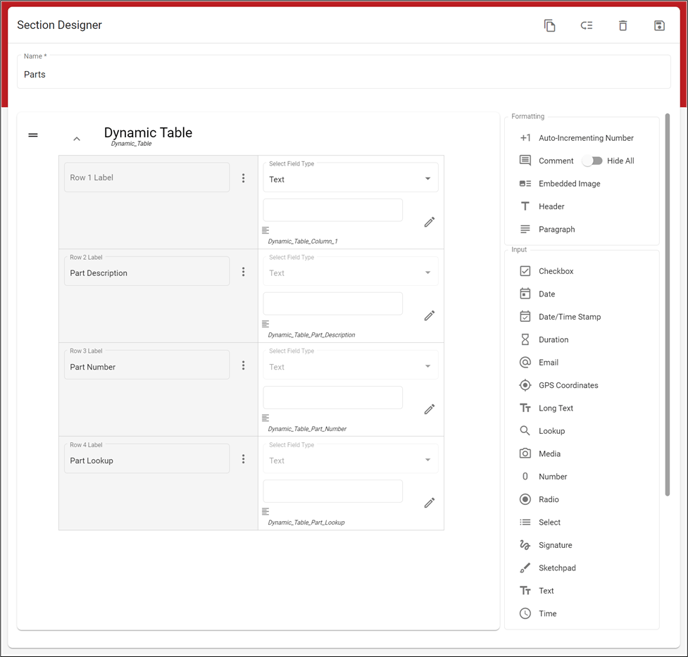Select the Signature input type
Viewport: 688px width, 657px height.
click(x=546, y=545)
